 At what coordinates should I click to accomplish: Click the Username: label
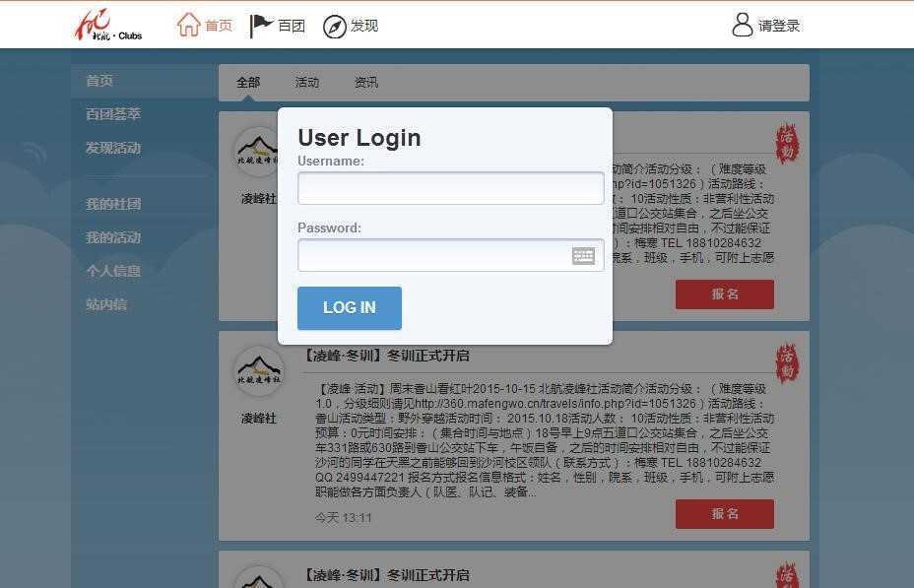[331, 161]
